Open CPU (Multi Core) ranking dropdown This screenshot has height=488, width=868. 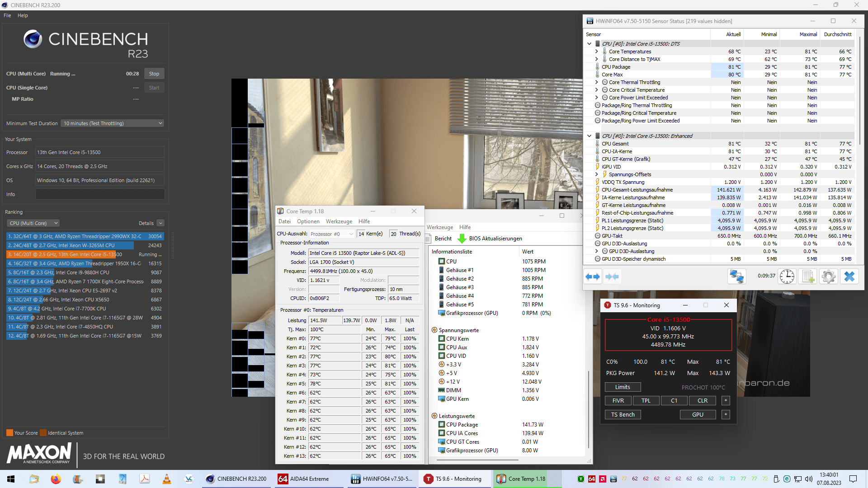tap(33, 223)
